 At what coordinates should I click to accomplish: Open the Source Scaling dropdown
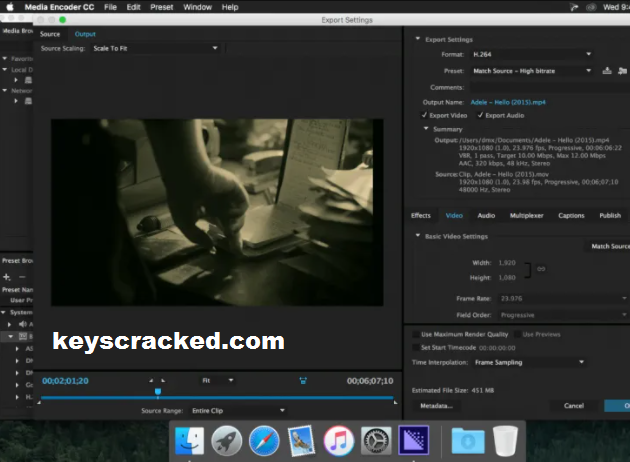point(155,48)
